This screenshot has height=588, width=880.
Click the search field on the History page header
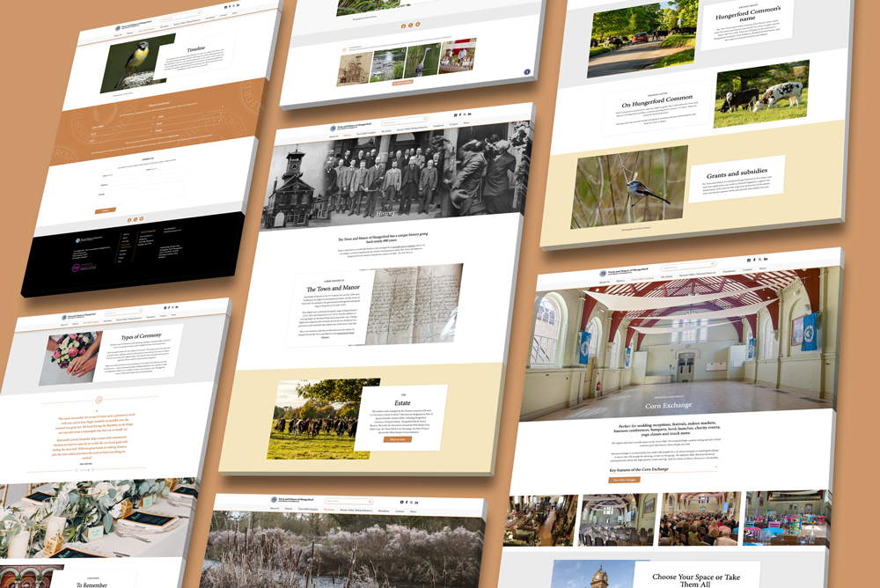pyautogui.click(x=405, y=121)
